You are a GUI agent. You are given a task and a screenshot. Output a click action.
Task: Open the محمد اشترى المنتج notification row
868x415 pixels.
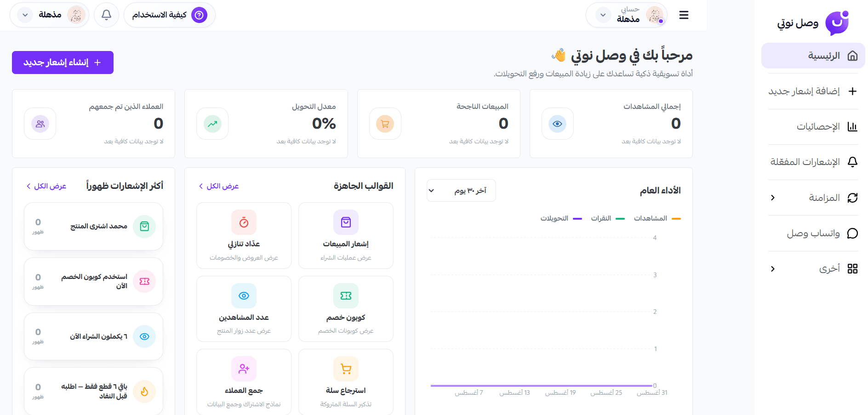click(x=93, y=227)
